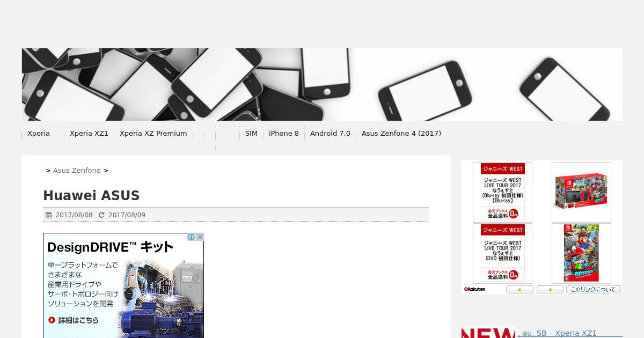Click the updated date 2017/08/09

click(127, 215)
